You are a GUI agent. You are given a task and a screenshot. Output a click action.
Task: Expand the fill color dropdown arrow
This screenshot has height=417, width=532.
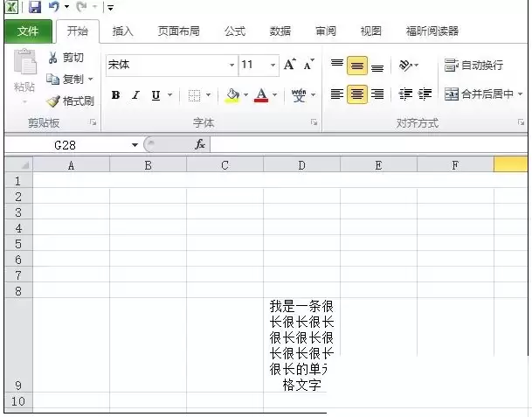(x=245, y=95)
